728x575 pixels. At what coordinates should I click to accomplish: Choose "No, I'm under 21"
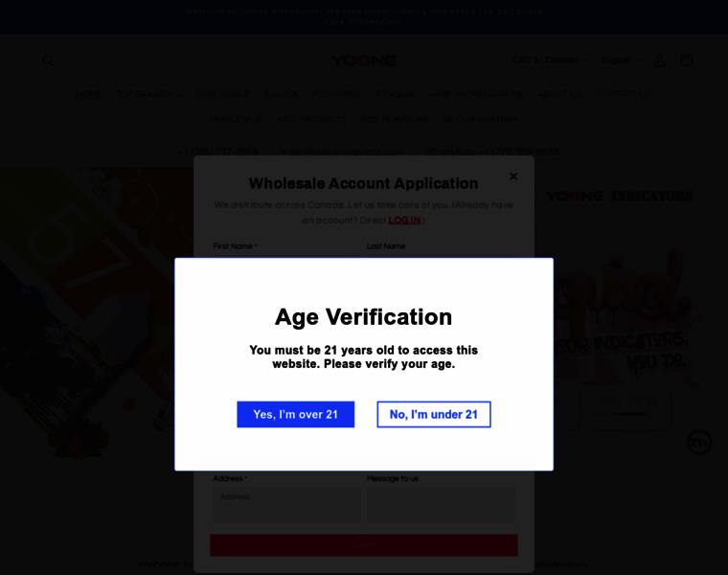point(433,414)
